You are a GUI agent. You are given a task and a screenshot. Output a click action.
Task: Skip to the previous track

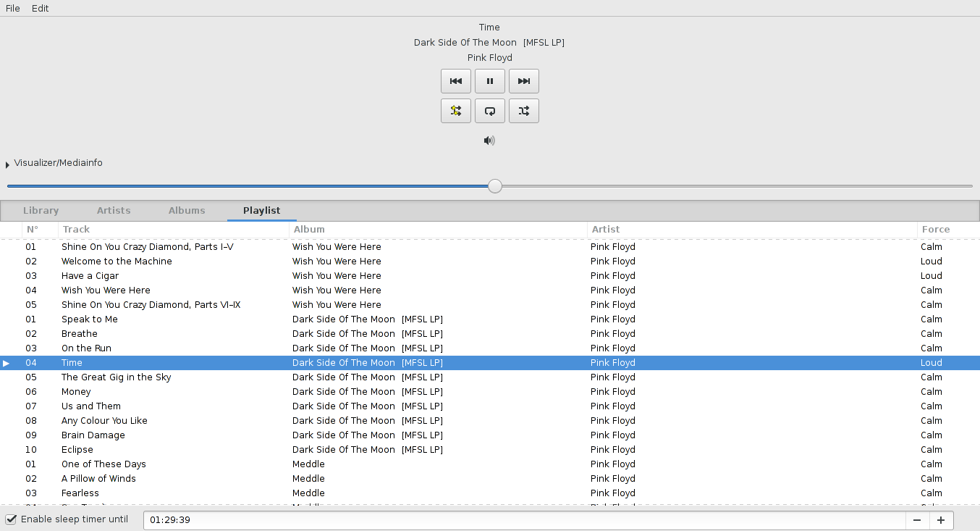[456, 81]
